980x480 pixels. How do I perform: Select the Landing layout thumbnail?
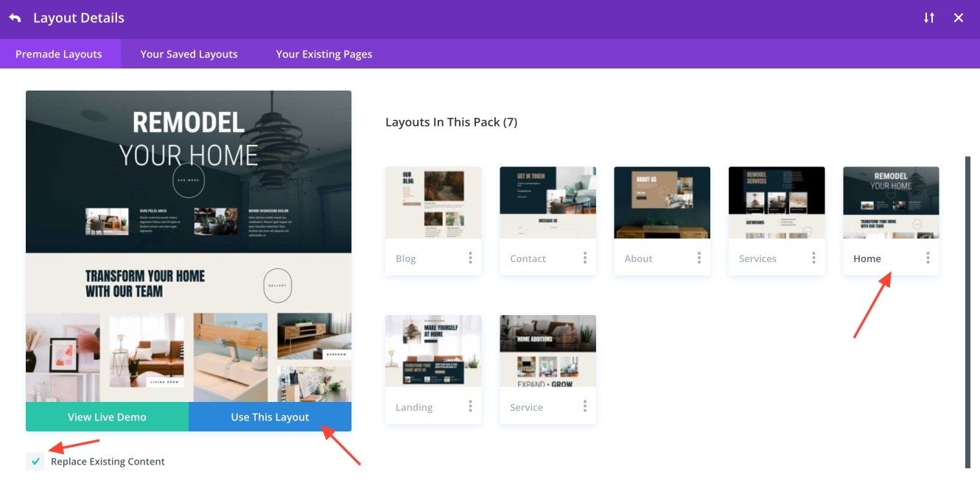pyautogui.click(x=433, y=350)
